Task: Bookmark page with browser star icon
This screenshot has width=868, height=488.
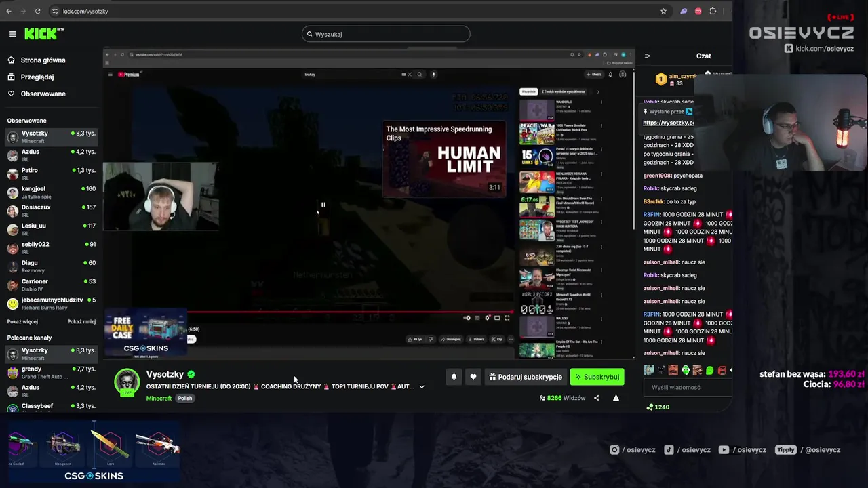Action: (x=663, y=11)
